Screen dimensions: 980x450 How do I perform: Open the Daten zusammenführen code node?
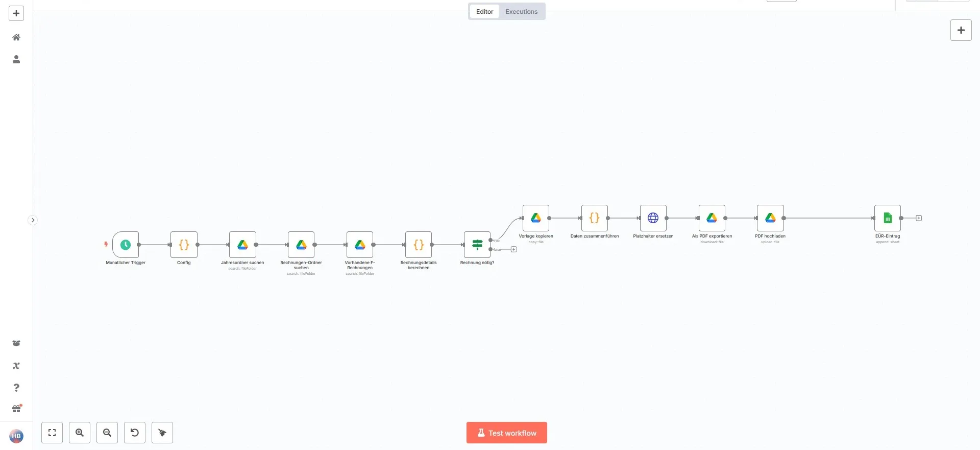coord(595,218)
